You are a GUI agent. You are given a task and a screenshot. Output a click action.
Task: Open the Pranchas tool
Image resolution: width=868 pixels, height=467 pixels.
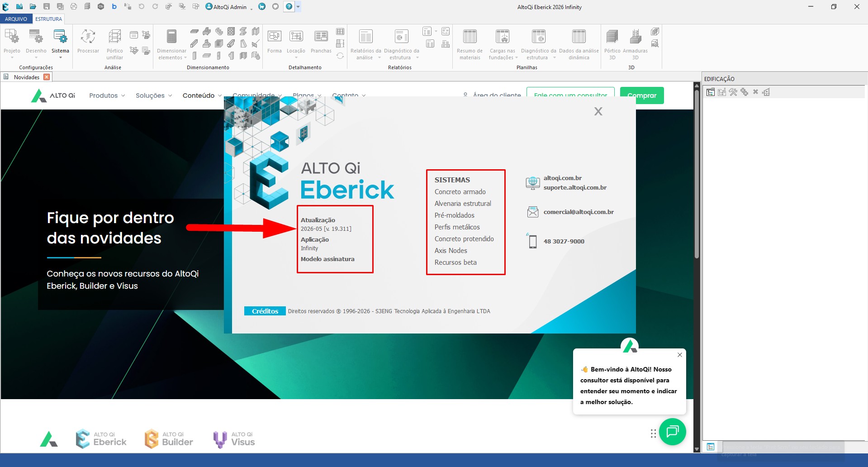[x=321, y=42]
